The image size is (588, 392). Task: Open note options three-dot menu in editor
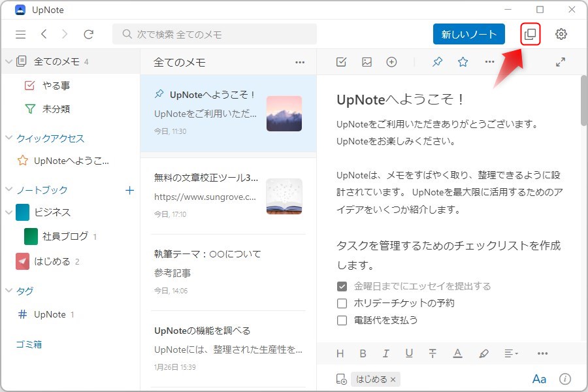coord(490,61)
